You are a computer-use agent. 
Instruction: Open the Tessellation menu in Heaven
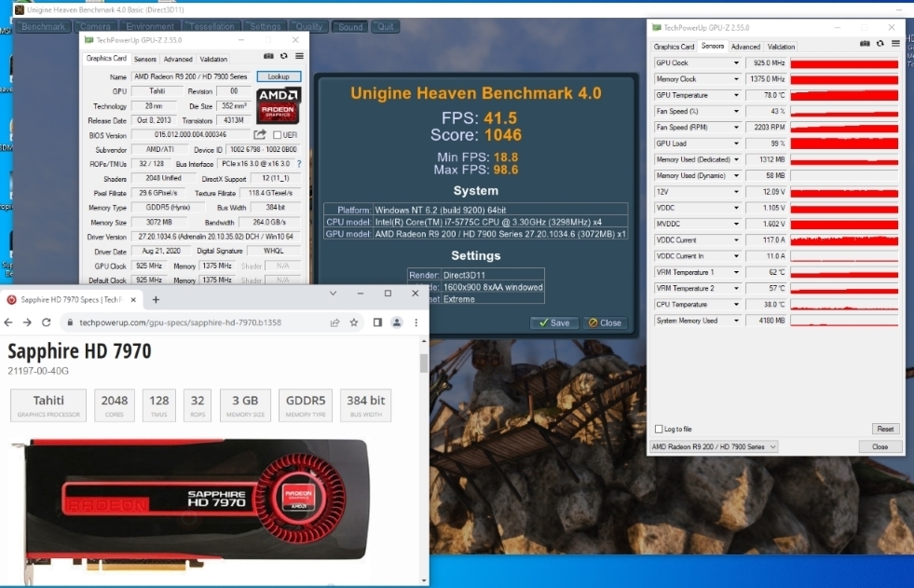click(x=211, y=27)
